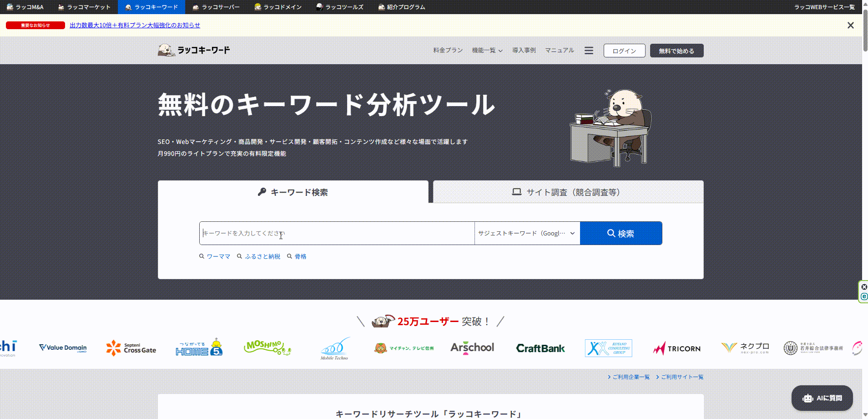
Task: Click the 無料で始める button
Action: tap(676, 51)
